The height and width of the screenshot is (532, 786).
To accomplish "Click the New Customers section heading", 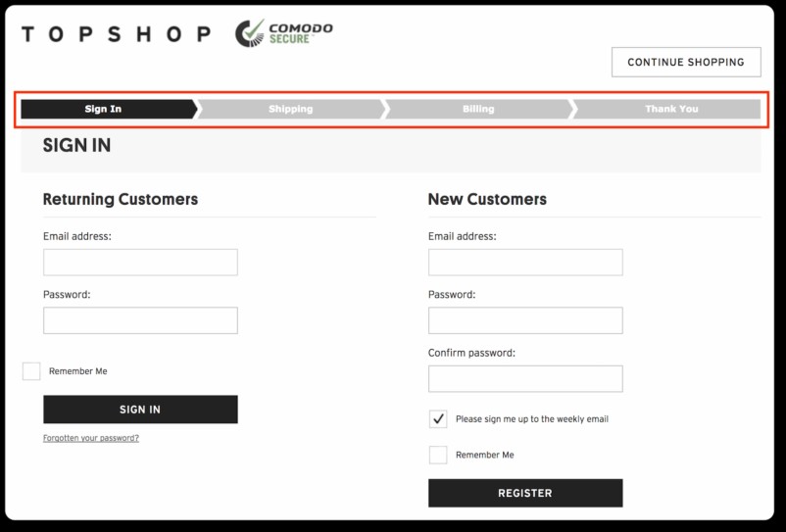I will coord(487,200).
